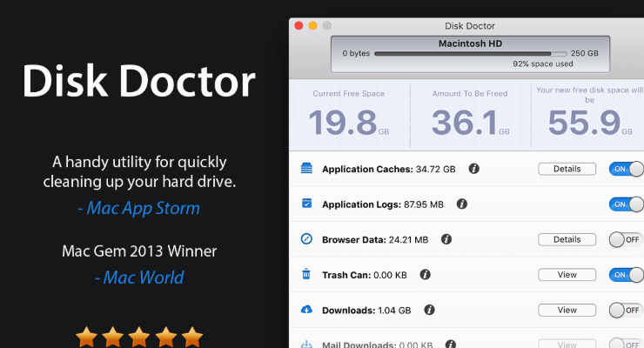Show info for Application Logs

click(x=462, y=204)
